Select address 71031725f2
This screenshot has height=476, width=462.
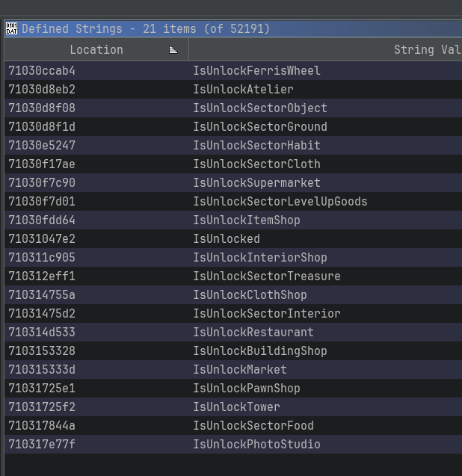42,407
